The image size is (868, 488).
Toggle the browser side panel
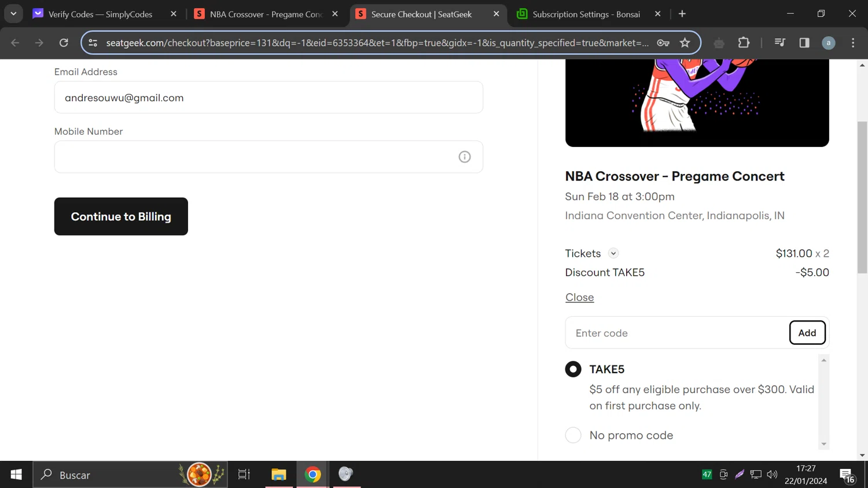(x=804, y=43)
